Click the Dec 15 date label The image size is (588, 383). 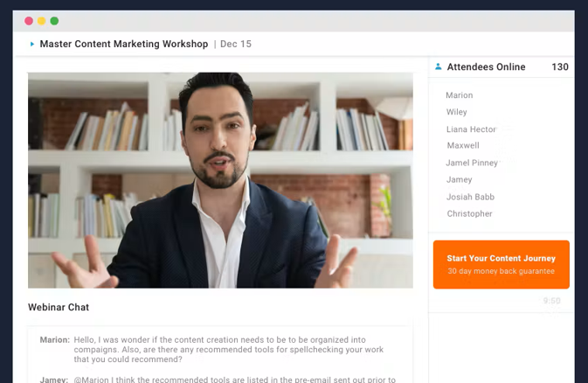(236, 44)
